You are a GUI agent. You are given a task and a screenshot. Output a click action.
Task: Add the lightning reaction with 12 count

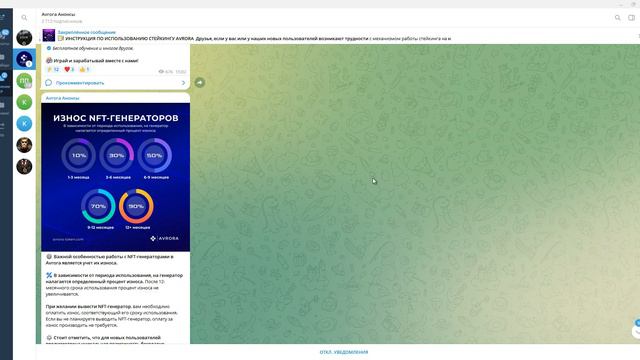pos(53,69)
